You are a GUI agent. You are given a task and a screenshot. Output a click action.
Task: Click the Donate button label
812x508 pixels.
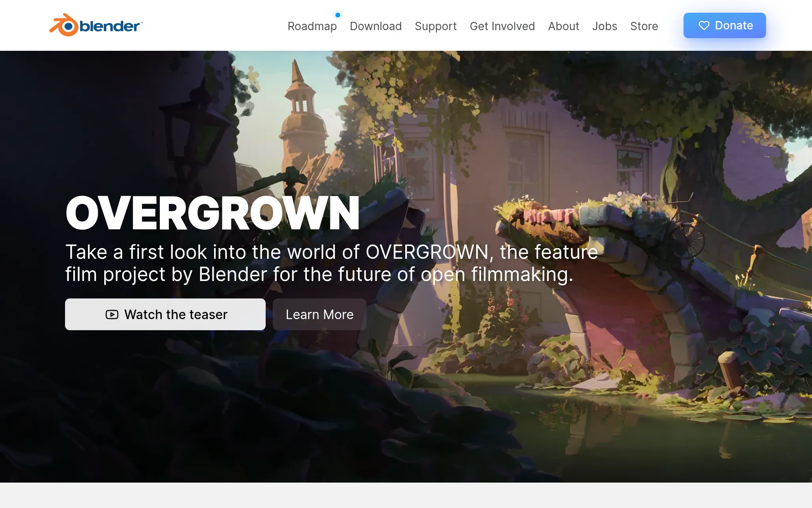(734, 25)
